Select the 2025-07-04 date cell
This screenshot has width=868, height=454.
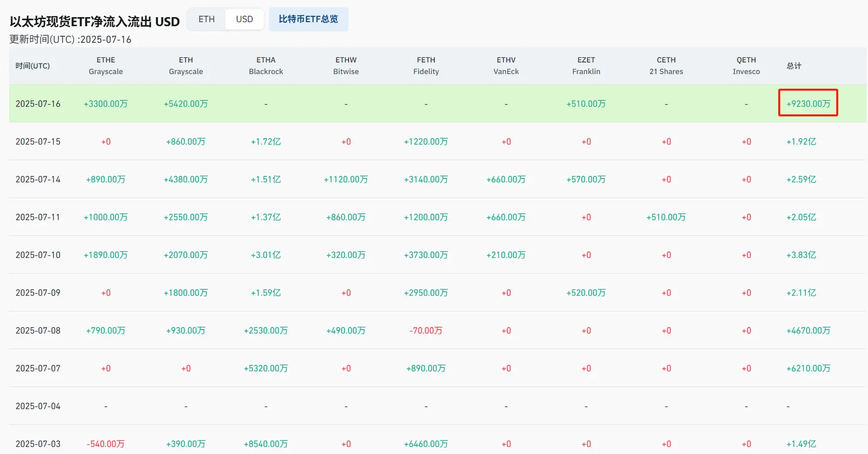point(38,406)
